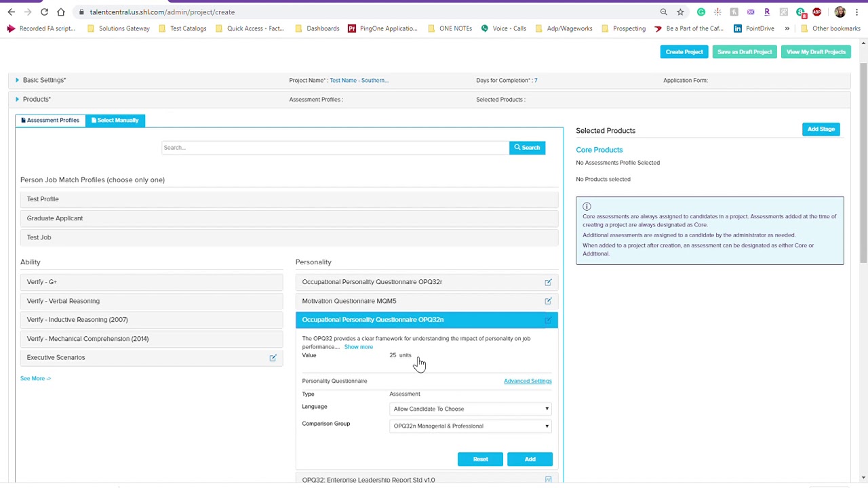Open the PingOne Application bookmark
Screen dimensions: 868x488
382,28
